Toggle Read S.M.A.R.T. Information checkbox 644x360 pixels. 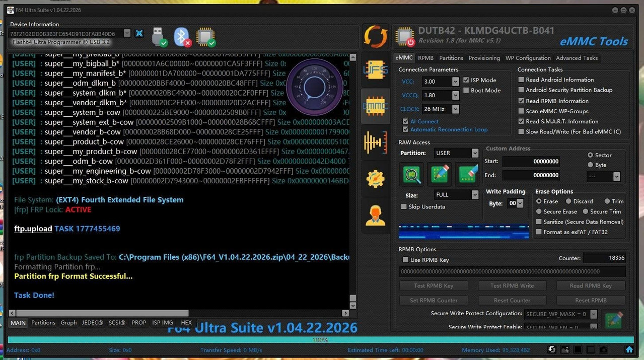(521, 121)
